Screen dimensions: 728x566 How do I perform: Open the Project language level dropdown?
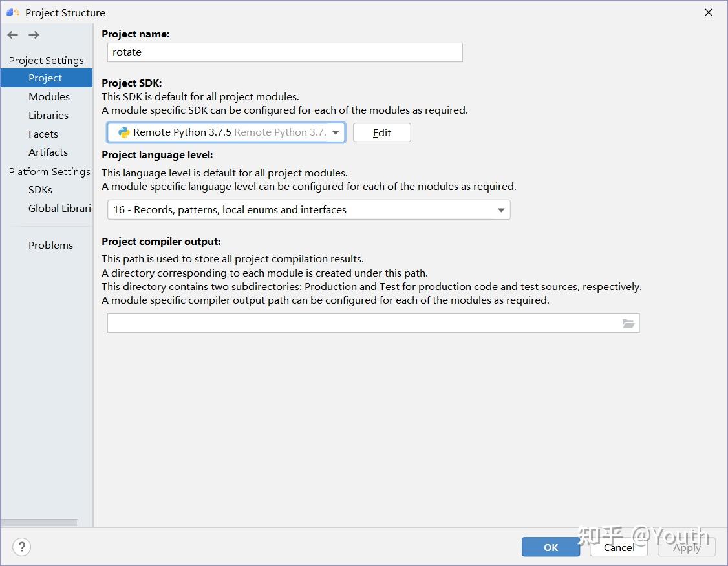coord(501,210)
